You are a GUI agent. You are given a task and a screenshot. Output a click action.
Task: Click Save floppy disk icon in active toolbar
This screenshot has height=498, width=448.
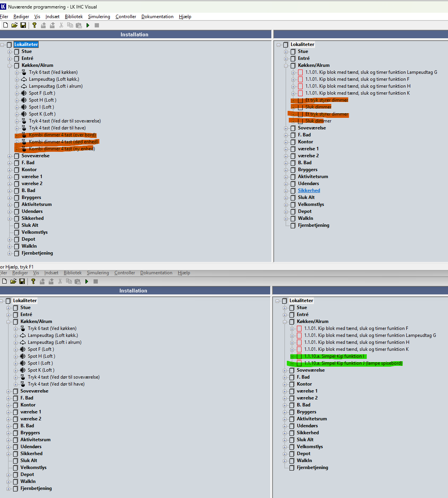[23, 25]
